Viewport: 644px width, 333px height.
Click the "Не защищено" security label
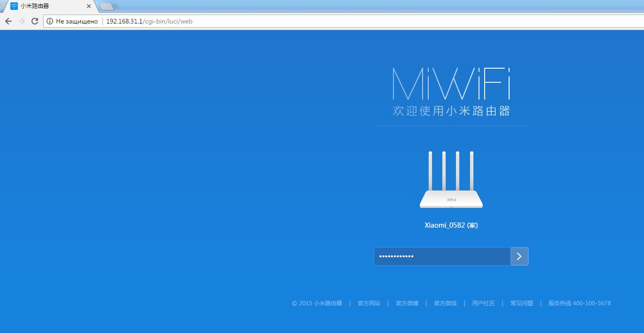pyautogui.click(x=77, y=21)
